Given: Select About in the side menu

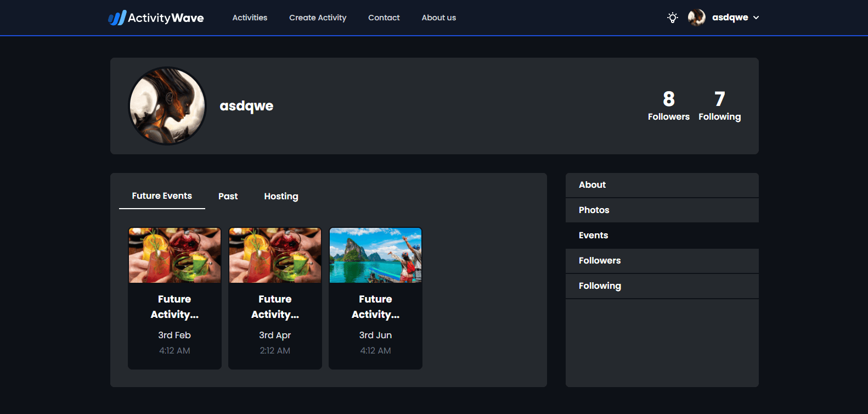Looking at the screenshot, I should (662, 185).
